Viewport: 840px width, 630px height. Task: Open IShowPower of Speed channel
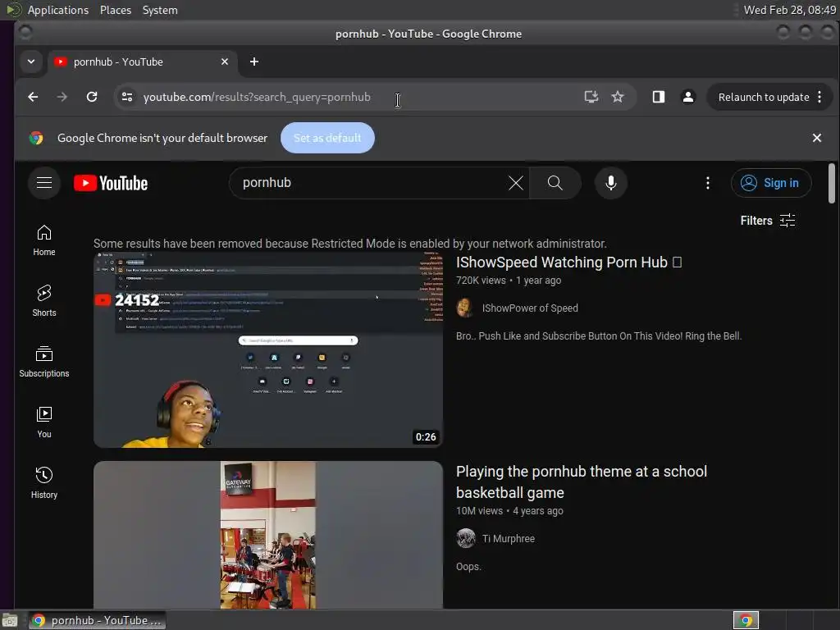point(530,308)
